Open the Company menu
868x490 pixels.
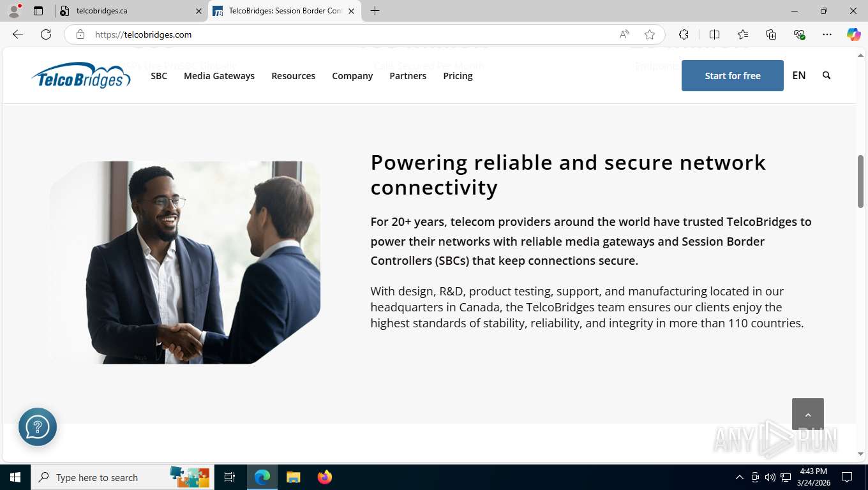[352, 75]
